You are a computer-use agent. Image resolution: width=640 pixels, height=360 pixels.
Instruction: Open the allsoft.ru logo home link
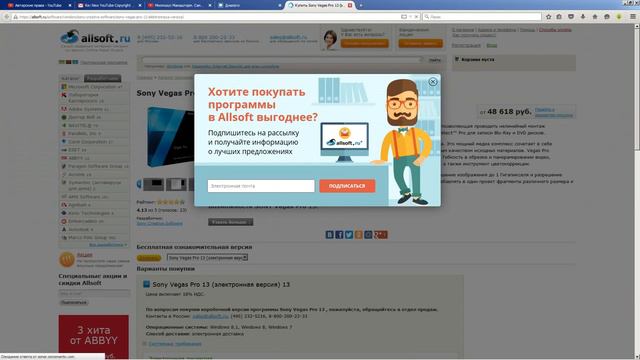pyautogui.click(x=95, y=38)
